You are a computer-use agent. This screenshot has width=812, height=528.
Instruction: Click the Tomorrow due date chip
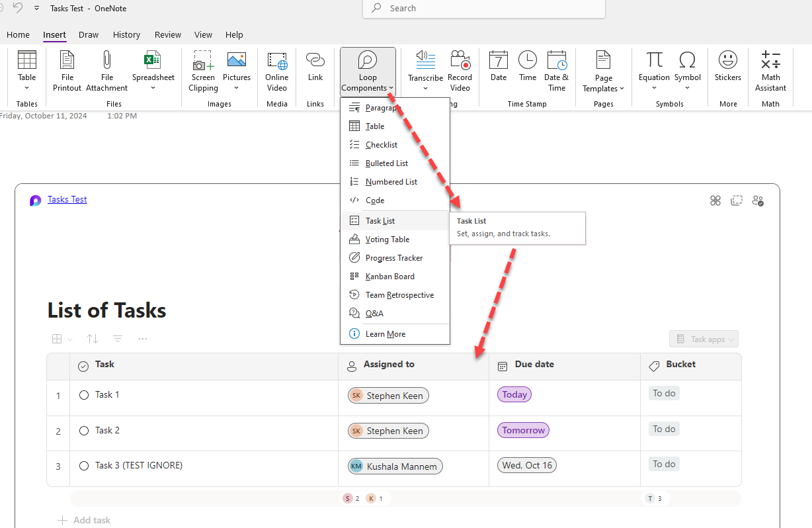point(523,430)
